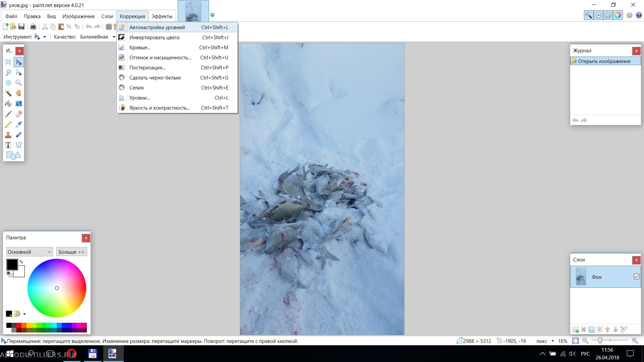Click the Print toolbar icon
Image resolution: width=644 pixels, height=362 pixels.
click(33, 27)
